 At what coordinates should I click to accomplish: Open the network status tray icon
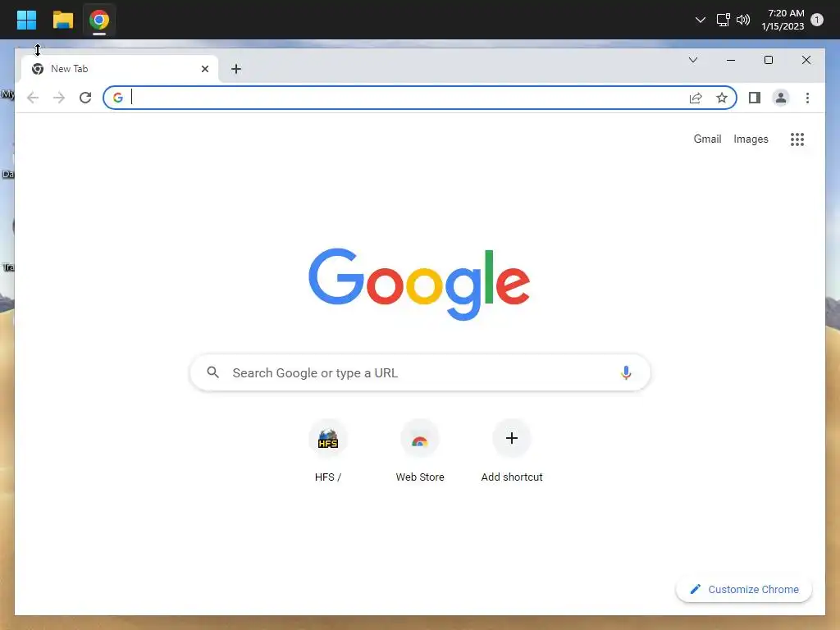click(724, 20)
